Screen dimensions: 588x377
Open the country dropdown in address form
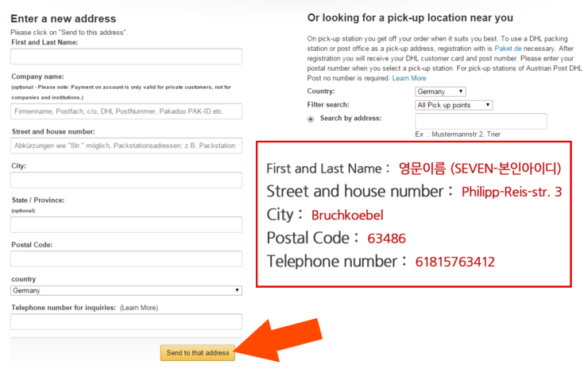pyautogui.click(x=126, y=290)
